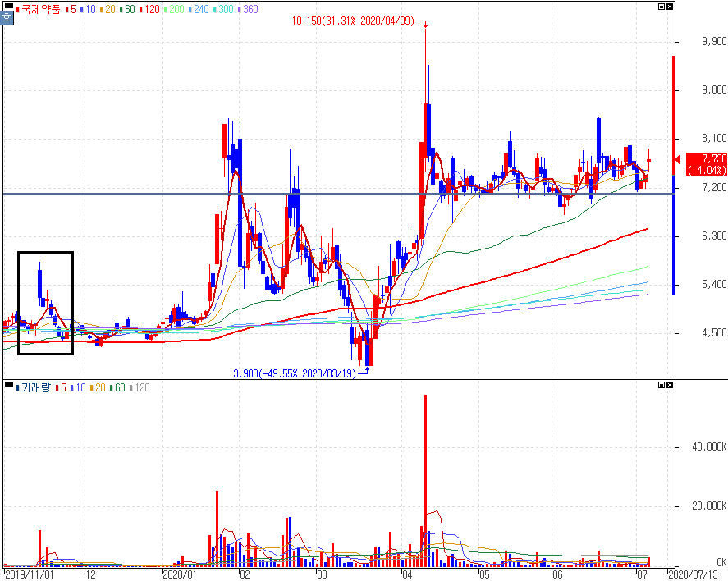Image resolution: width=728 pixels, height=581 pixels.
Task: Click the 7,200 price axis label
Action: click(x=713, y=187)
